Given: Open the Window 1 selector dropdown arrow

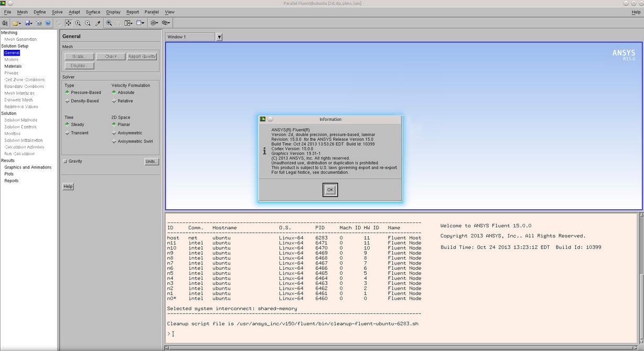Looking at the screenshot, I should [x=219, y=37].
